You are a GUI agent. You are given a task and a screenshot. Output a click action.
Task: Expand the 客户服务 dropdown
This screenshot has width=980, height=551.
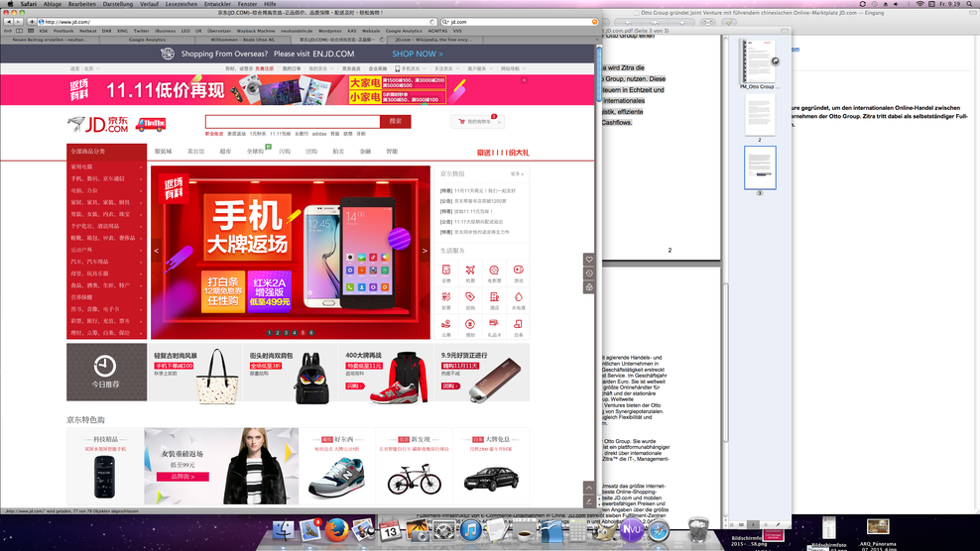(x=480, y=68)
